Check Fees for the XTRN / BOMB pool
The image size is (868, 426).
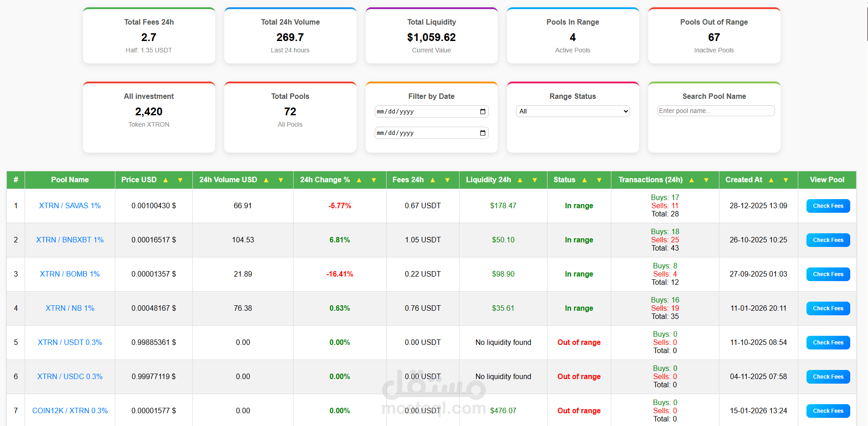(x=828, y=274)
